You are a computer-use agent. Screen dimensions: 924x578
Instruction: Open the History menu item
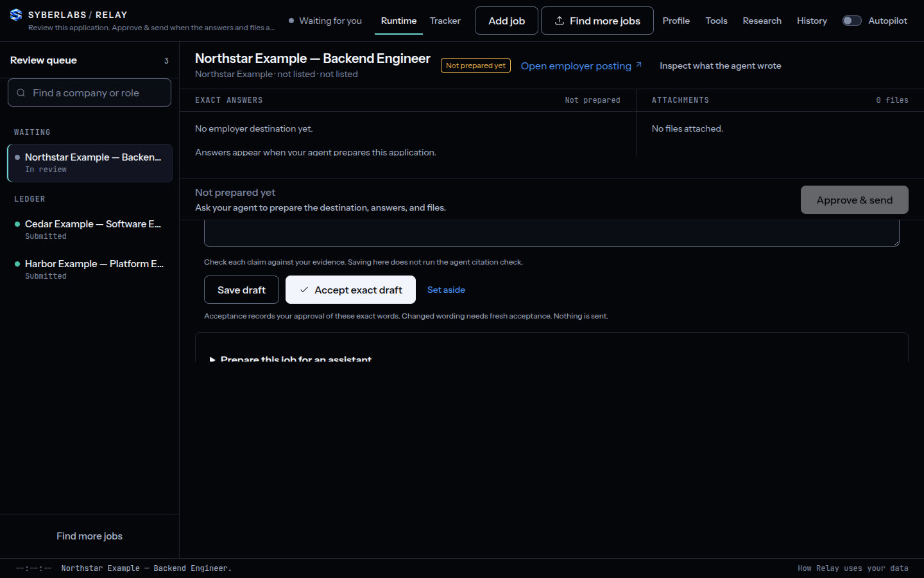click(x=812, y=21)
